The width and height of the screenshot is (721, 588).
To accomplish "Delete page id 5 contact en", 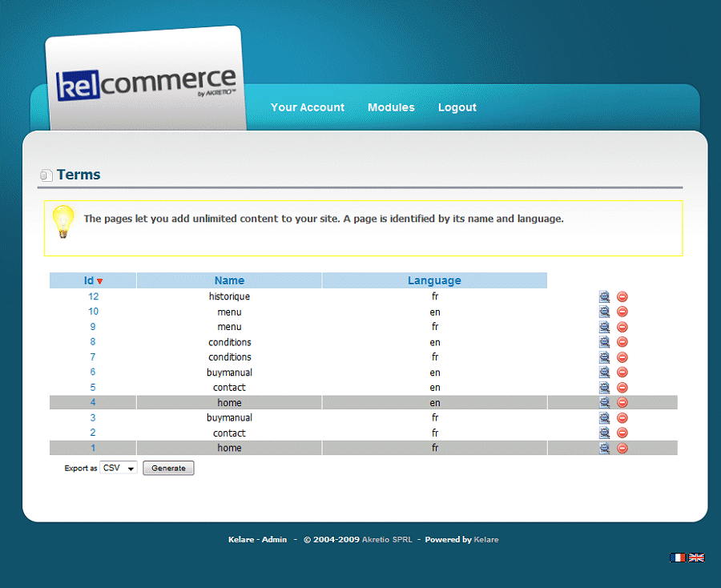I will pos(622,388).
